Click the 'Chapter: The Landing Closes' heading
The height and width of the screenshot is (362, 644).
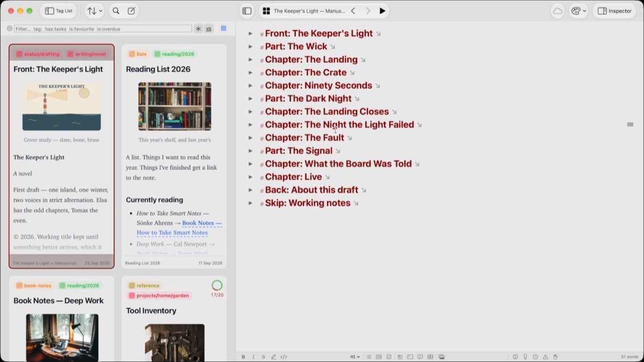327,112
